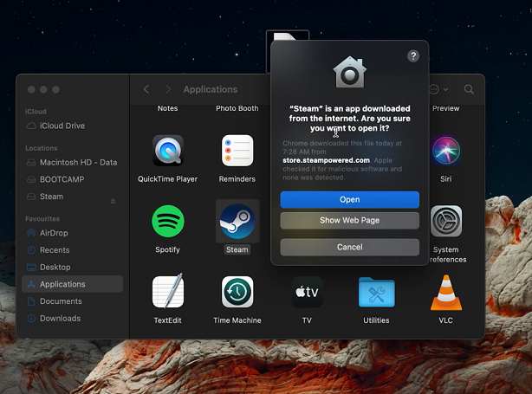Select the Reminders app icon
Image resolution: width=532 pixels, height=394 pixels.
click(237, 151)
